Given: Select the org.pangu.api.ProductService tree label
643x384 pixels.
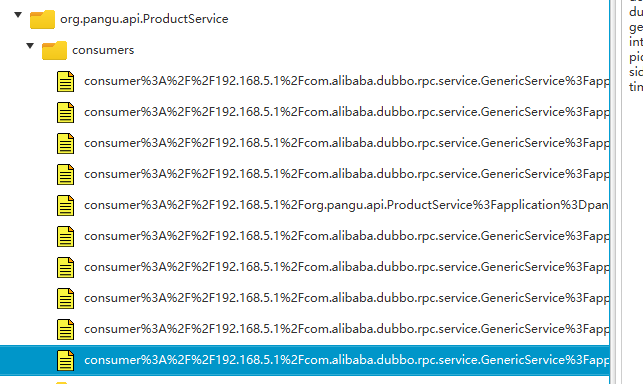Looking at the screenshot, I should click(x=144, y=19).
